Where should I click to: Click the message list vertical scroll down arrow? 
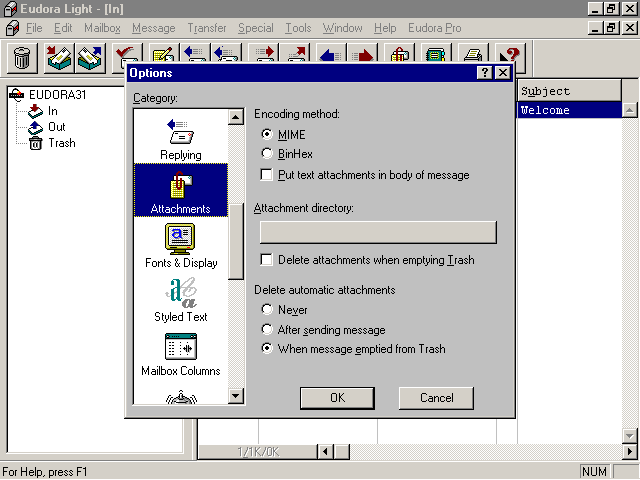(630, 435)
